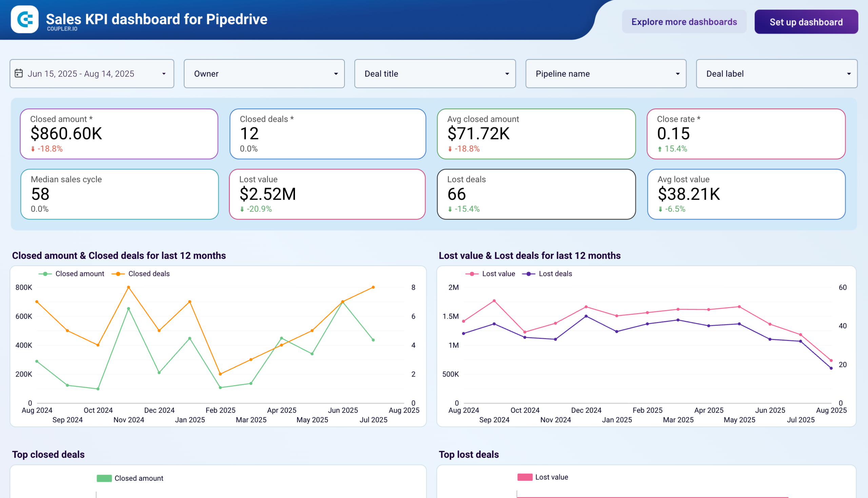Click the green Closed amount color swatch
868x498 pixels.
(104, 478)
